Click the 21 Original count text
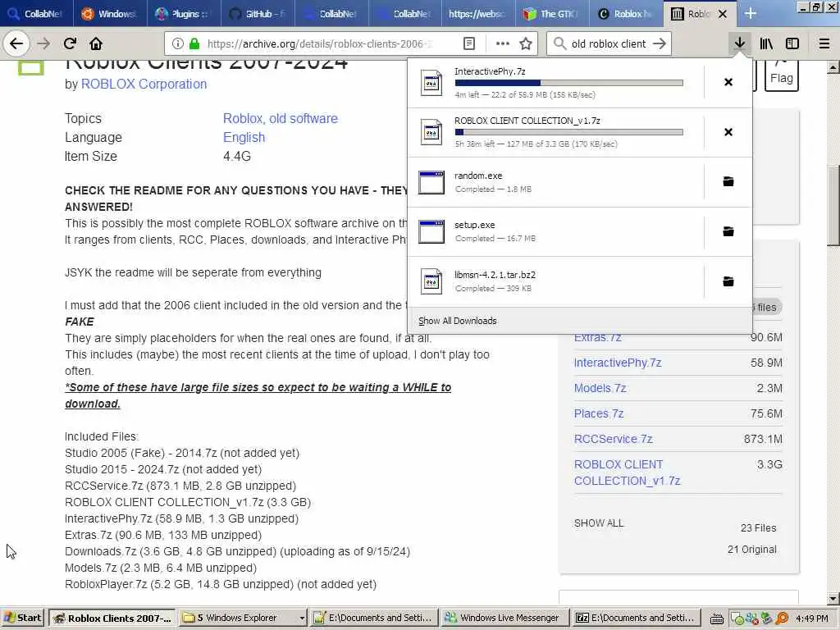This screenshot has width=840, height=630. (x=752, y=550)
